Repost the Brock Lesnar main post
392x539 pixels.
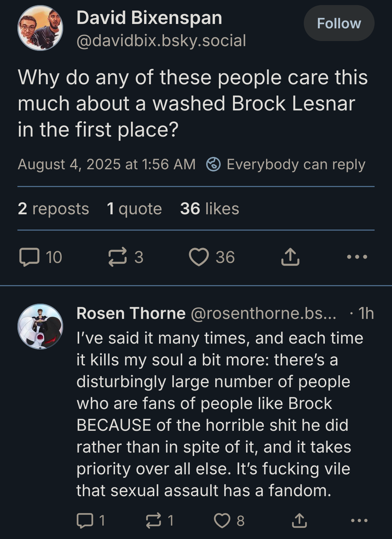pos(118,257)
